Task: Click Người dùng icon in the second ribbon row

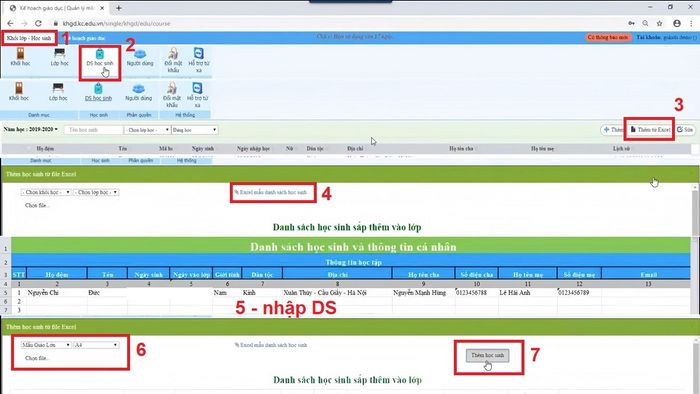Action: 138,91
